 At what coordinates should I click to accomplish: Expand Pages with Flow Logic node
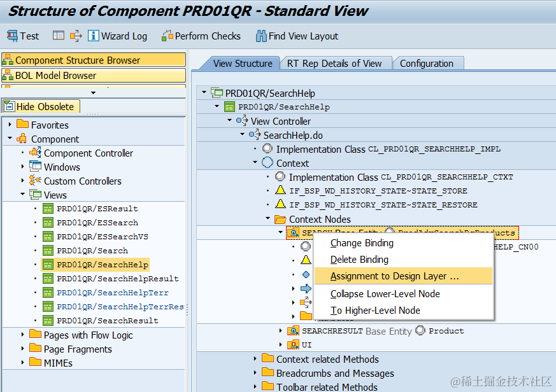pyautogui.click(x=22, y=334)
